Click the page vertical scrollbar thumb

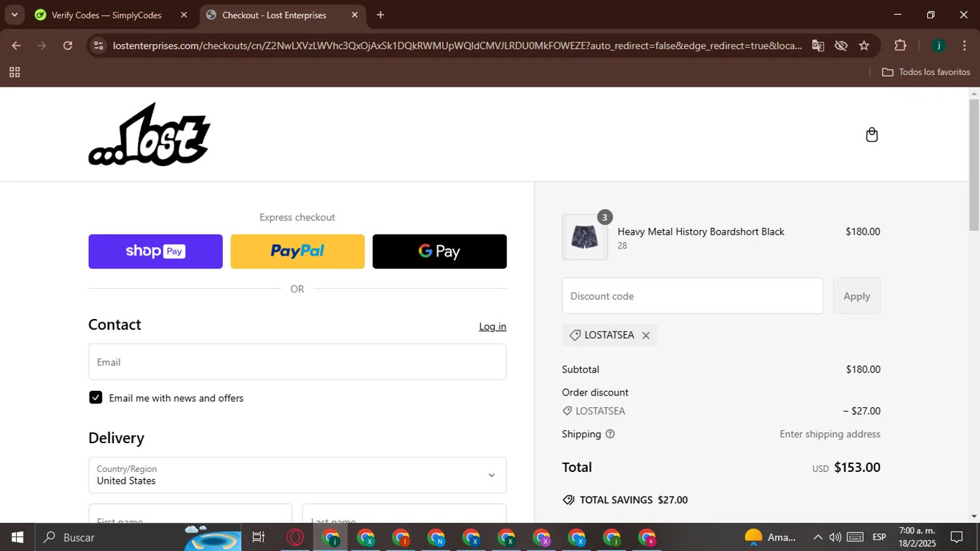click(x=974, y=165)
